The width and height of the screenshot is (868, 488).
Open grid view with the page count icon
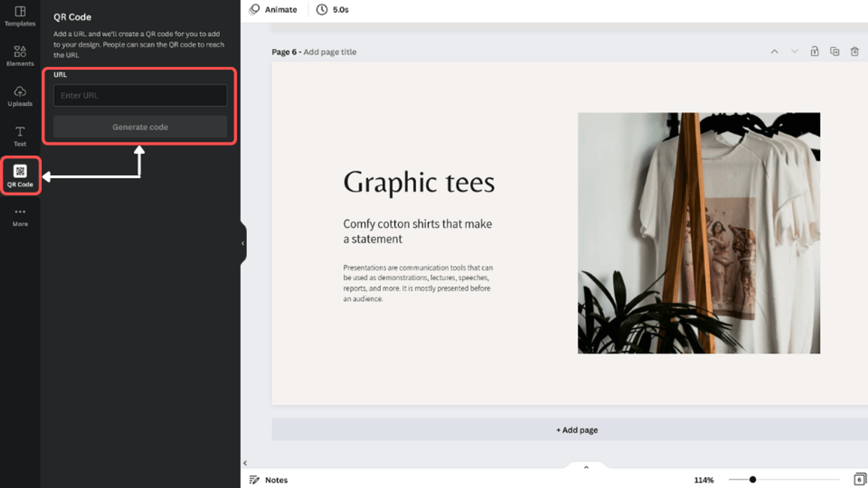pyautogui.click(x=859, y=480)
